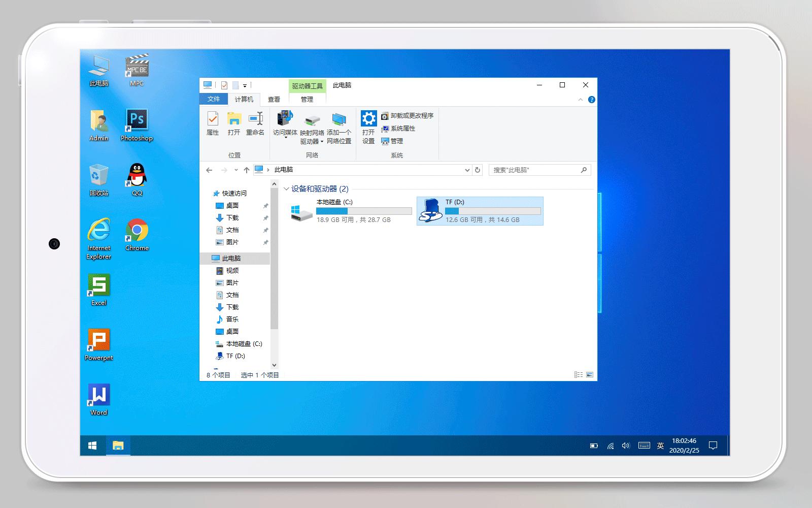This screenshot has width=812, height=508.
Task: Open the 文件 menu
Action: [x=213, y=99]
